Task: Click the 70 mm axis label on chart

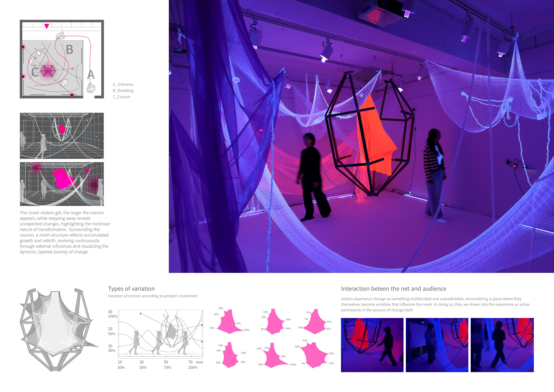Action: point(190,362)
